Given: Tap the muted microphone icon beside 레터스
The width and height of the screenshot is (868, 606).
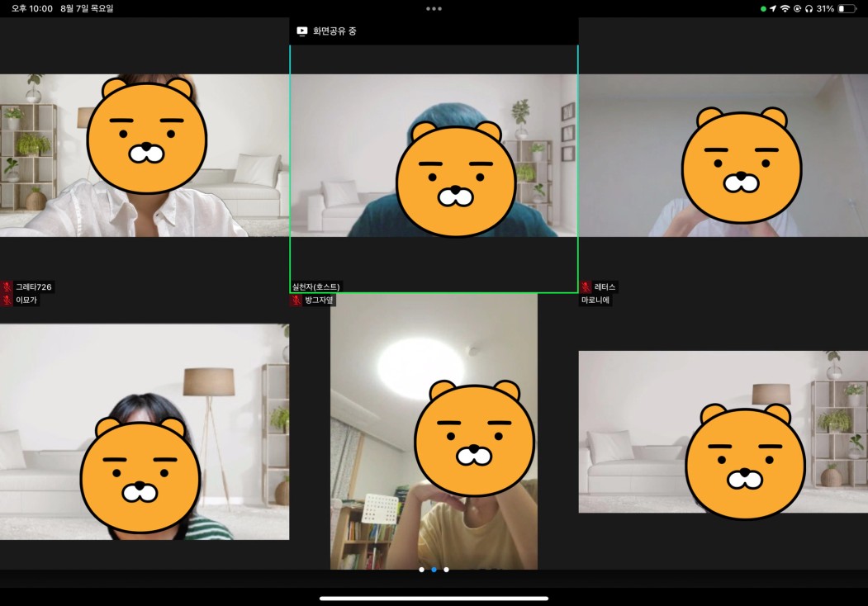Looking at the screenshot, I should [586, 286].
